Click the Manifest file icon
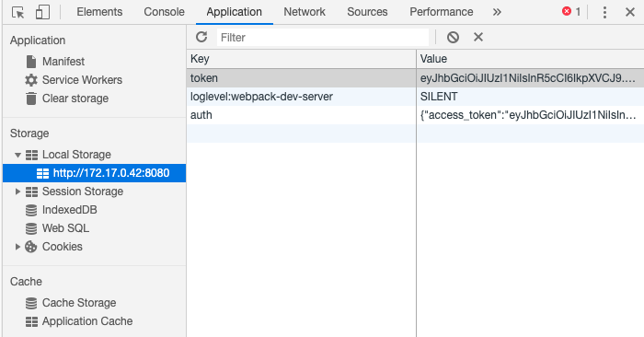 click(31, 62)
